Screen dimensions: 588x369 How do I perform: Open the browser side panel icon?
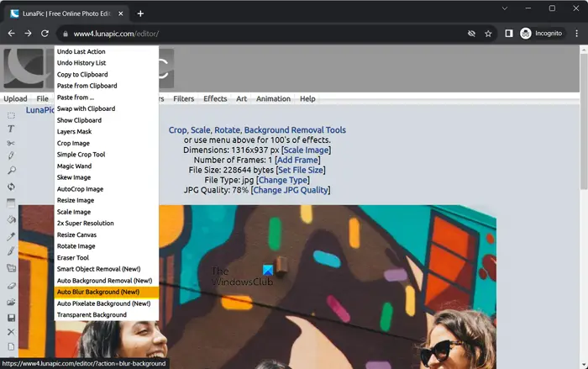(x=508, y=34)
